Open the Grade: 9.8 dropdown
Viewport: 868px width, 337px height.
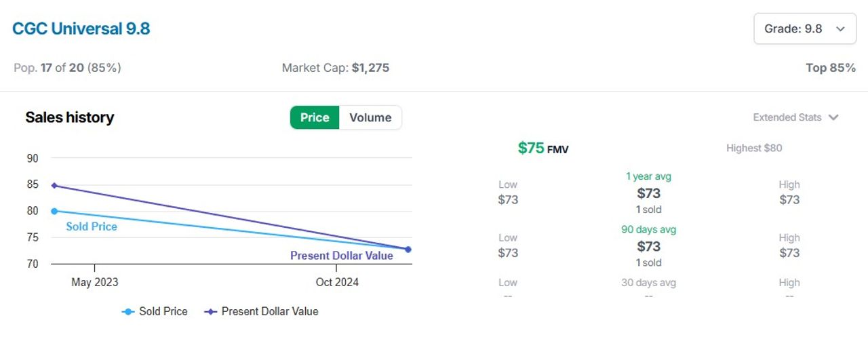tap(804, 28)
